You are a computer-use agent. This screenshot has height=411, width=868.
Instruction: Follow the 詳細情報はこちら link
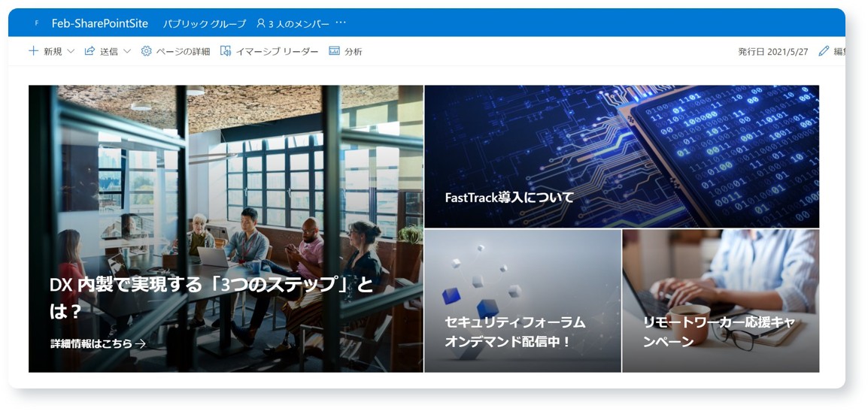click(98, 343)
